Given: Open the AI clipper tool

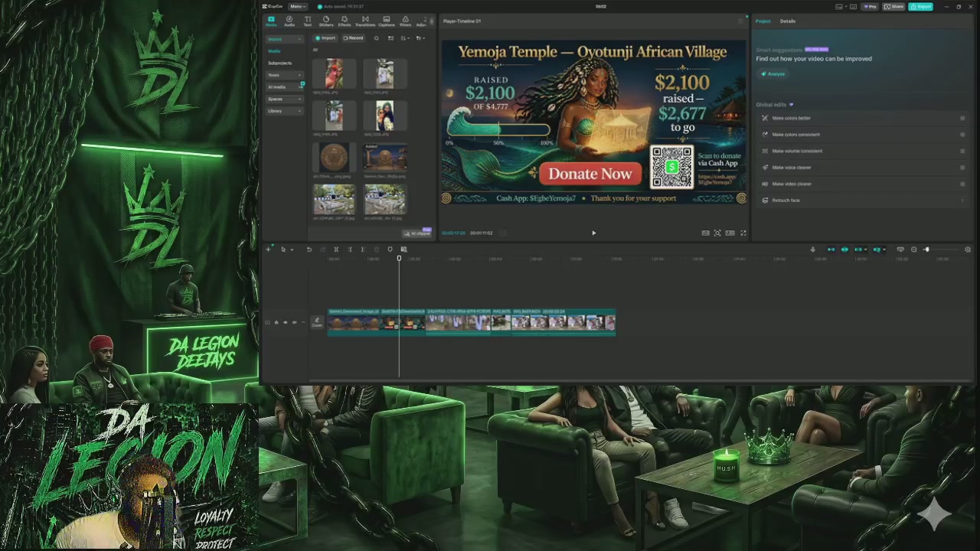Looking at the screenshot, I should coord(419,233).
